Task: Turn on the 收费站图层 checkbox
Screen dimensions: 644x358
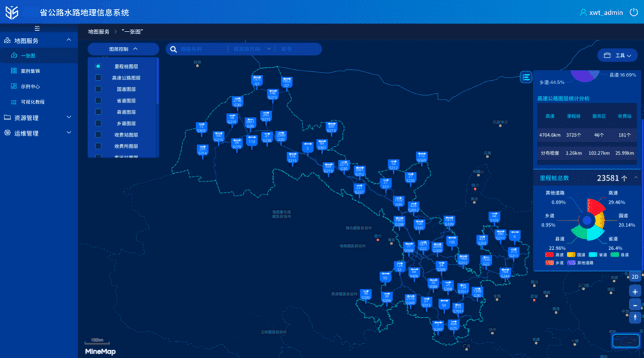Action: [x=98, y=135]
